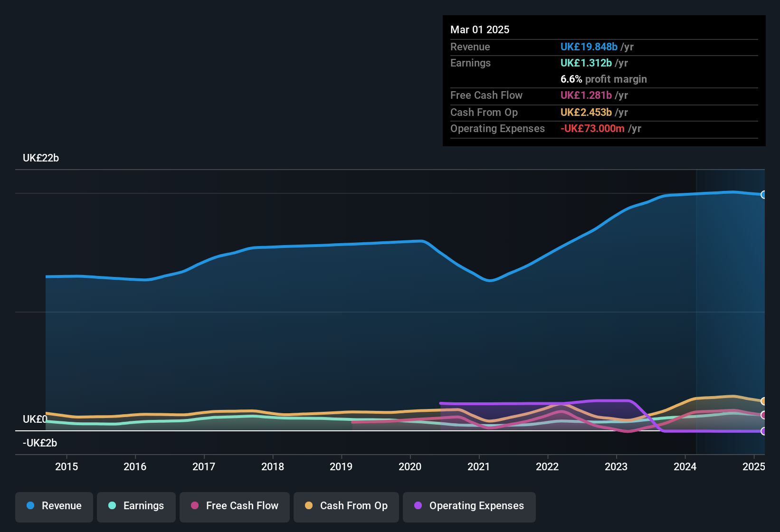Toggle the Earnings legend series
Screen dimensions: 780x532
136,507
